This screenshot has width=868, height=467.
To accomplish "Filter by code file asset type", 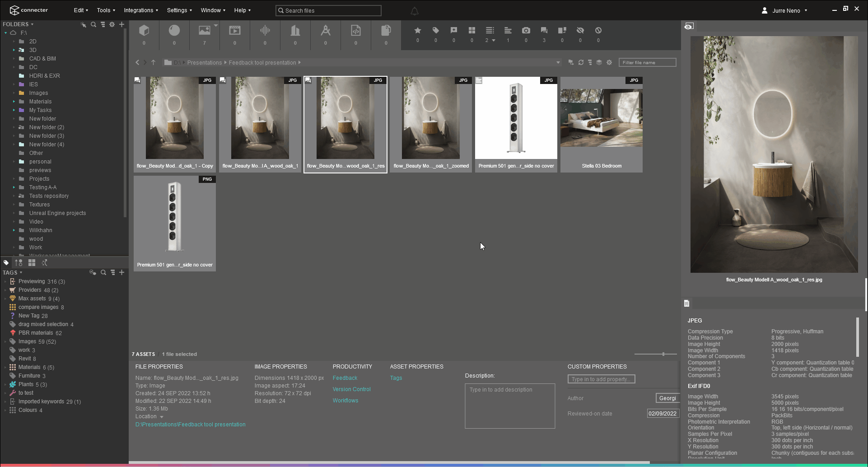I will tap(356, 31).
